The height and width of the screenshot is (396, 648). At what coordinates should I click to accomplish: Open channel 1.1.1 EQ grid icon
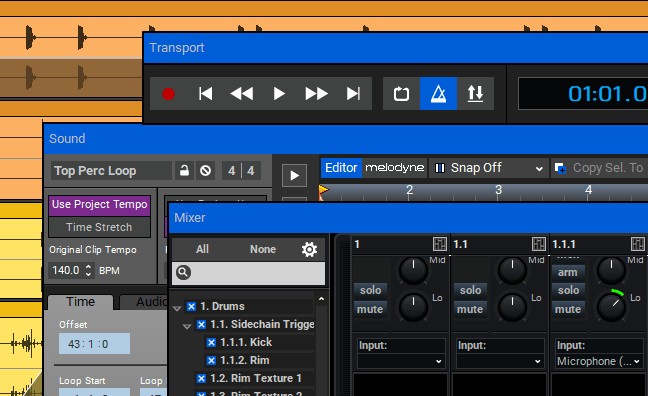coord(638,244)
